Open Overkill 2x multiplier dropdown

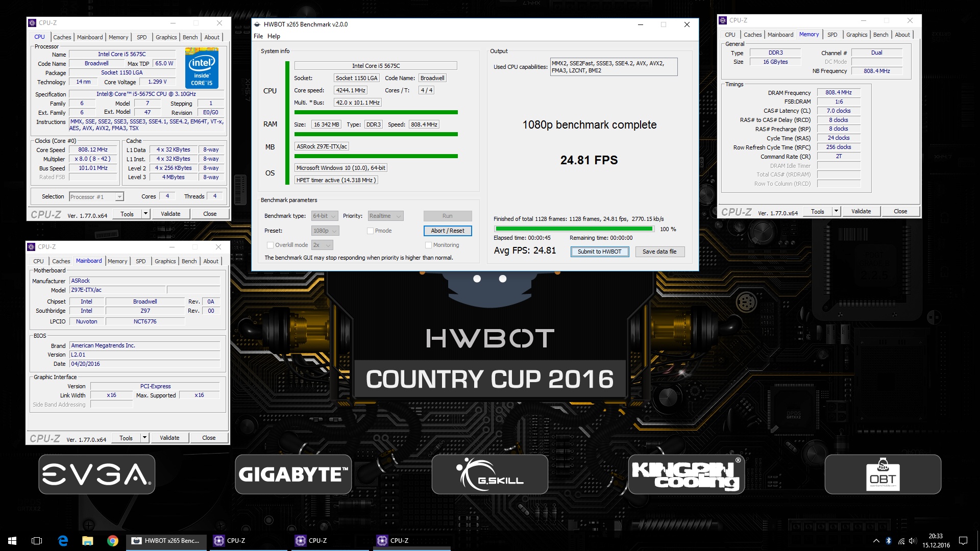tap(322, 245)
